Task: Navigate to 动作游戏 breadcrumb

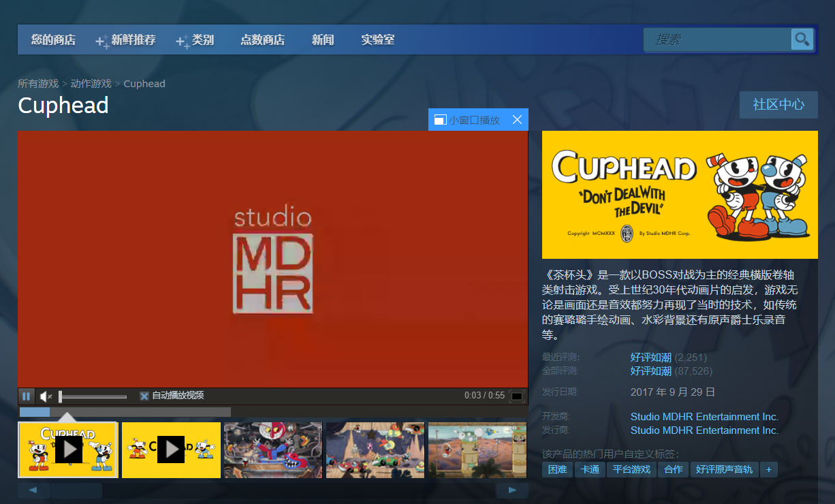Action: [91, 84]
